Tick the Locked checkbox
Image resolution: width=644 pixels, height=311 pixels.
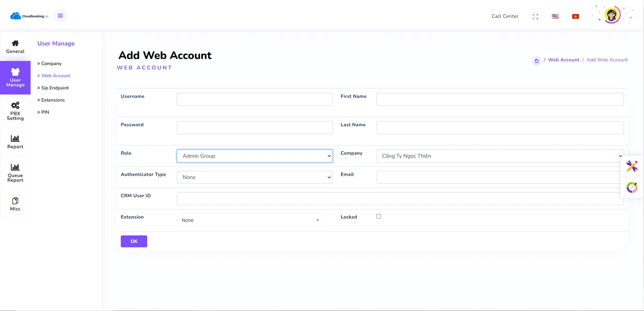379,216
